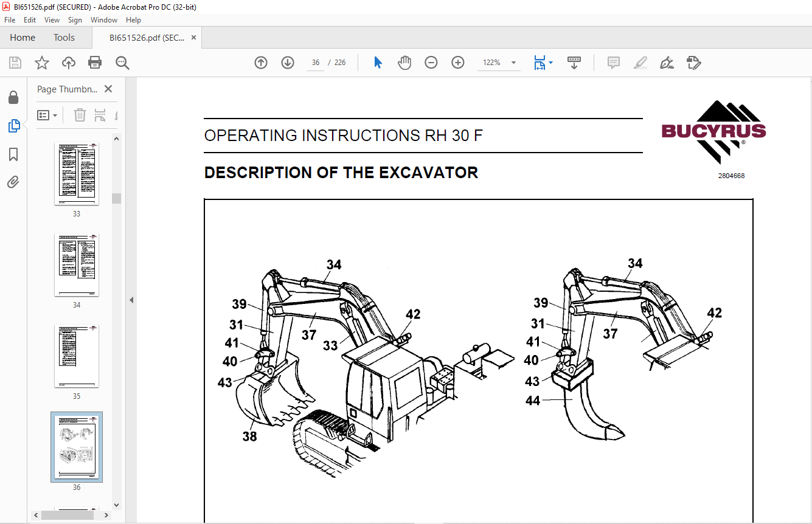Expand the thumbnail options menu dropdown
812x524 pixels.
point(47,115)
